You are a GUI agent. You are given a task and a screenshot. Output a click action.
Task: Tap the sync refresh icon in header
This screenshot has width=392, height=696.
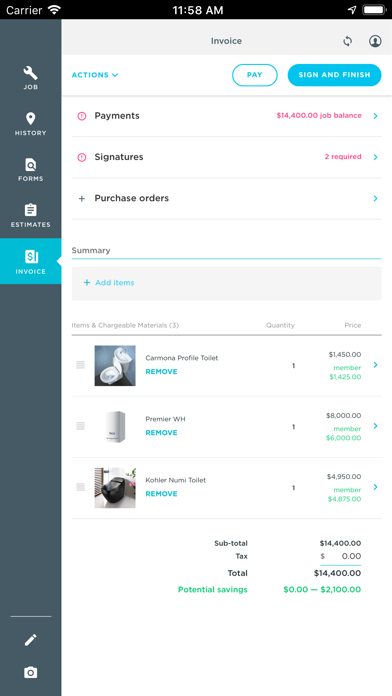348,41
